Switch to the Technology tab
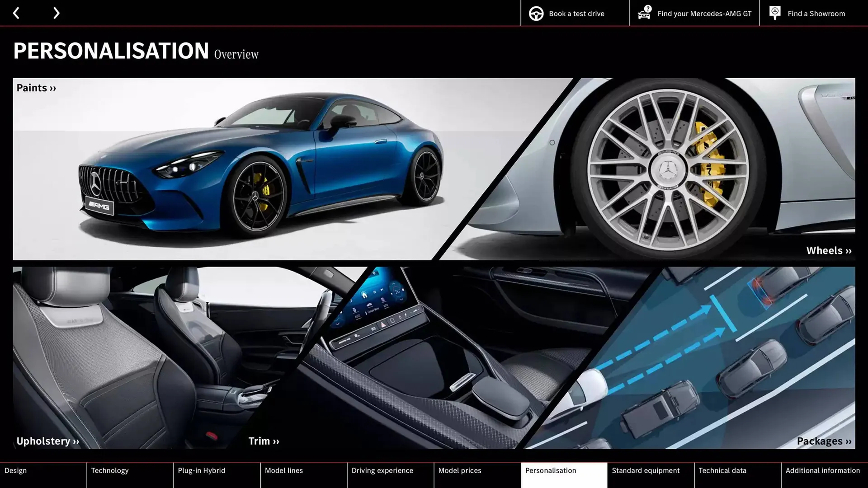The height and width of the screenshot is (488, 868). tap(130, 475)
